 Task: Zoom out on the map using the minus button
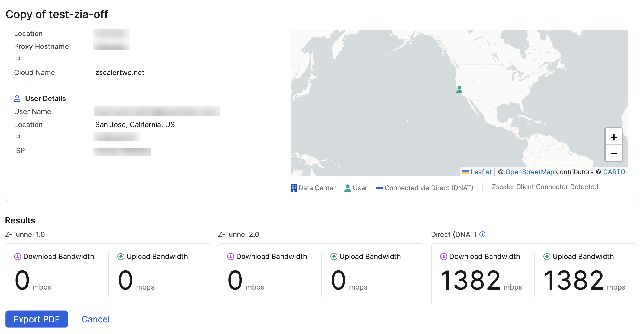[x=613, y=154]
